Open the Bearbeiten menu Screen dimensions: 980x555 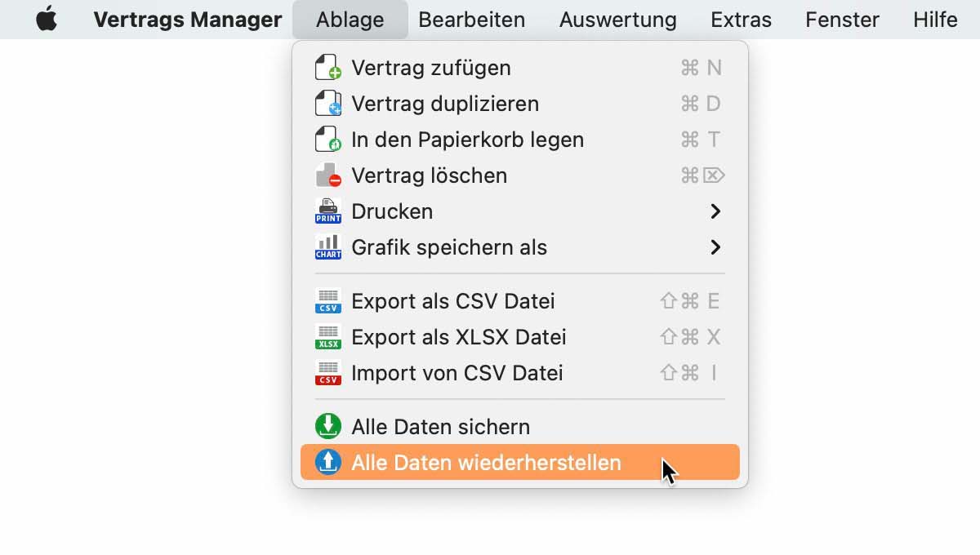[471, 20]
